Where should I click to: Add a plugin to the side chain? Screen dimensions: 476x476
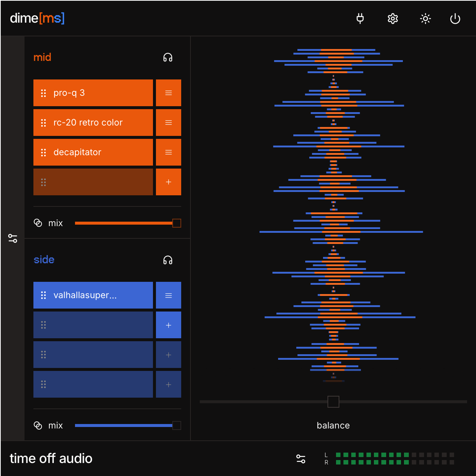pyautogui.click(x=169, y=325)
